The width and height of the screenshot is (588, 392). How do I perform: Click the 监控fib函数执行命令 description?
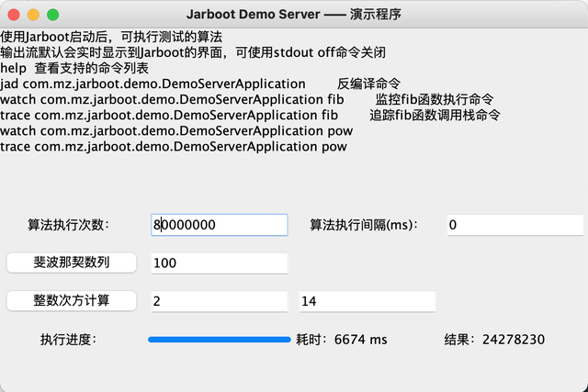coord(435,100)
